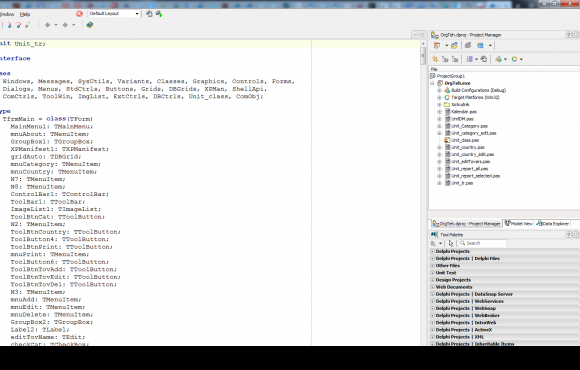Click the Tool Palette Search field
This screenshot has height=370, width=580.
click(483, 243)
